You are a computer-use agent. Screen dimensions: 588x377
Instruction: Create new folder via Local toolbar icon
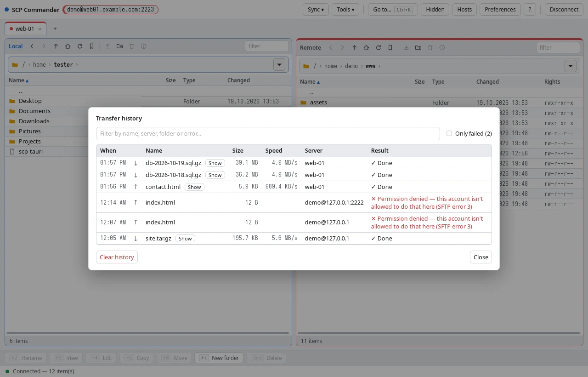pyautogui.click(x=119, y=46)
